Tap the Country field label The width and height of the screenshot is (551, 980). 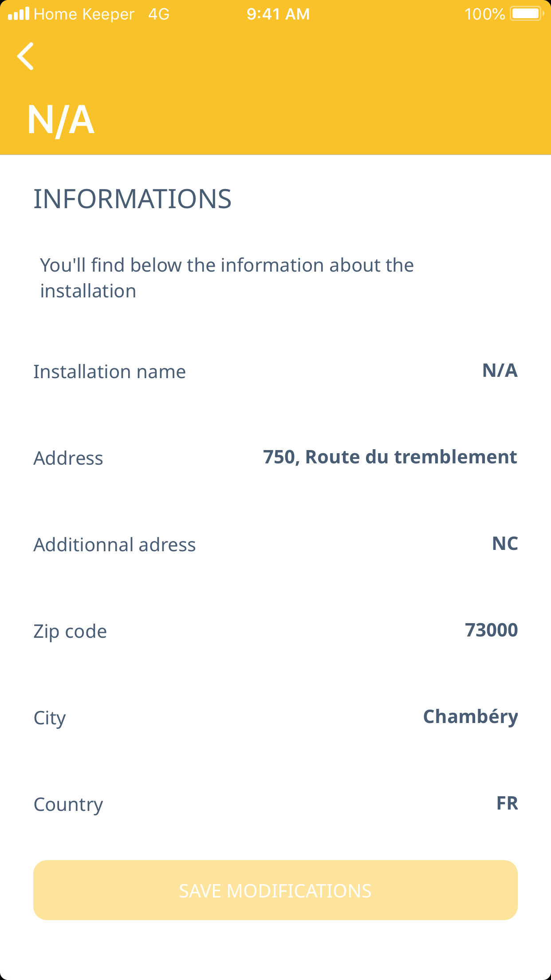(x=68, y=805)
